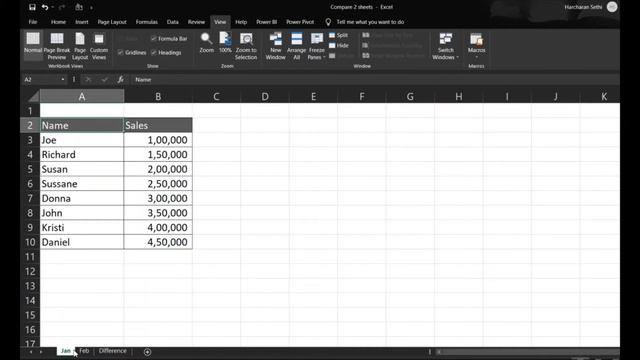The image size is (640, 360).
Task: Select row 5 header
Action: click(30, 169)
